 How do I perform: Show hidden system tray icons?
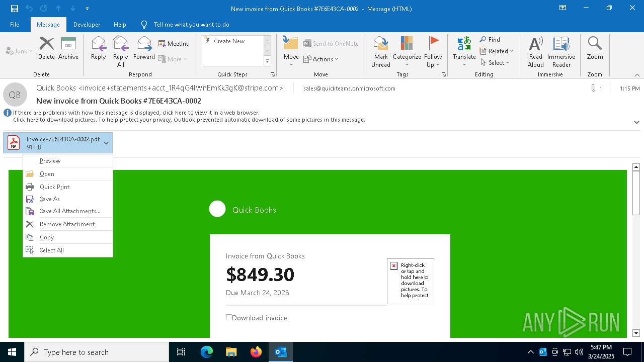click(530, 352)
